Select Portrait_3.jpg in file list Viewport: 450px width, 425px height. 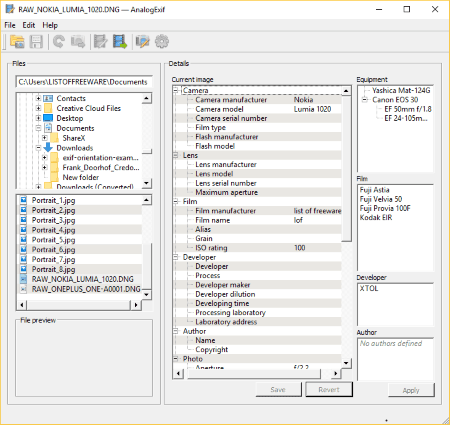point(53,220)
